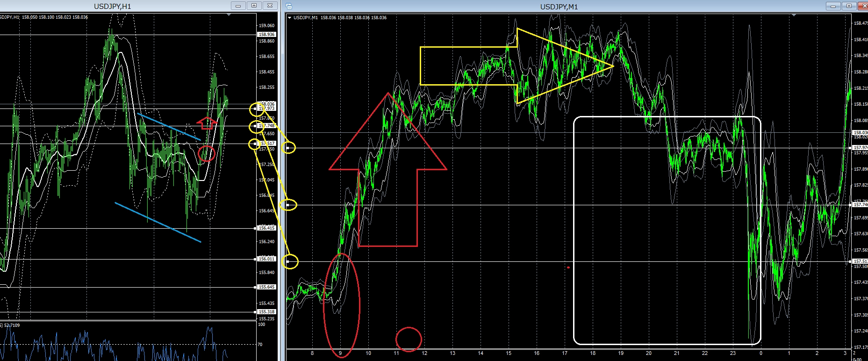868x361 pixels.
Task: Click hour 10 on M1 time axis
Action: tap(368, 354)
